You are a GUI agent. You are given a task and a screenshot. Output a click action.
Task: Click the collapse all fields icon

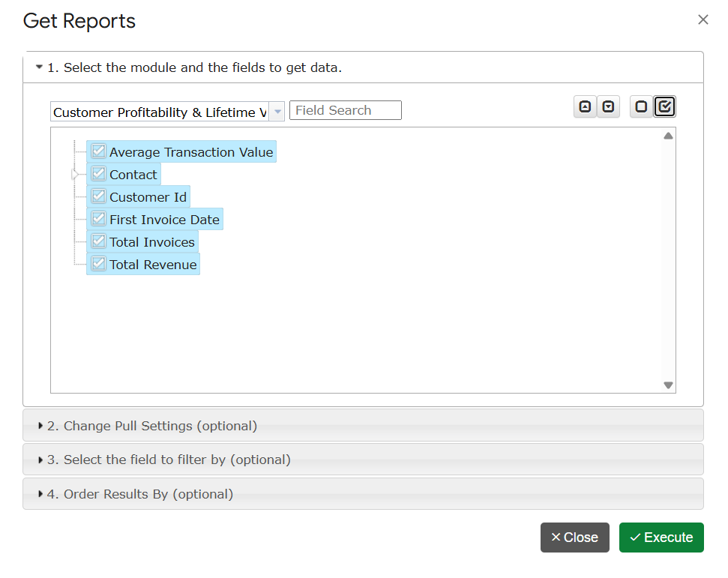coord(585,107)
